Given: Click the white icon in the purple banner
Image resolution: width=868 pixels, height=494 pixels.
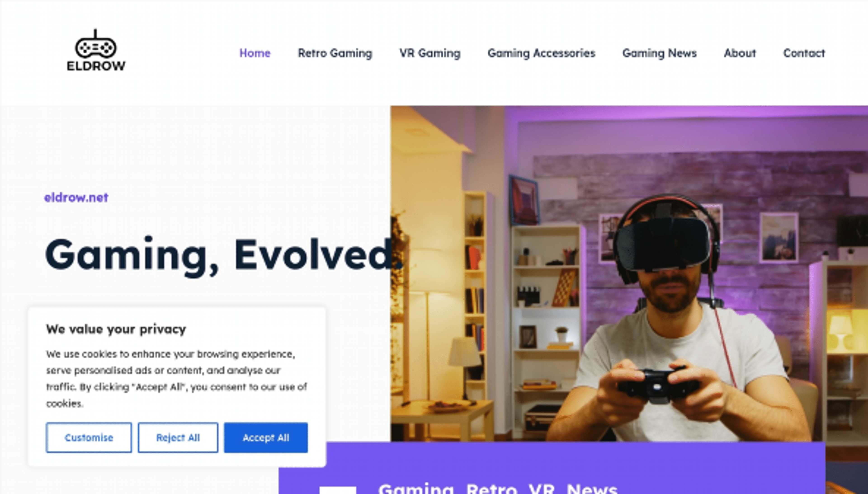Looking at the screenshot, I should coord(338,490).
